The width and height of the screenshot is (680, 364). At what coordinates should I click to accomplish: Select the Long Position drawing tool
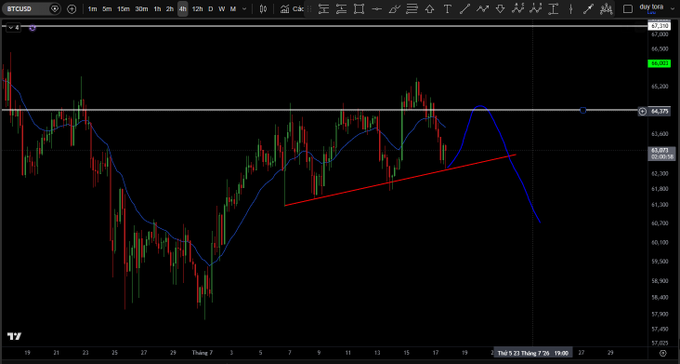[x=324, y=9]
